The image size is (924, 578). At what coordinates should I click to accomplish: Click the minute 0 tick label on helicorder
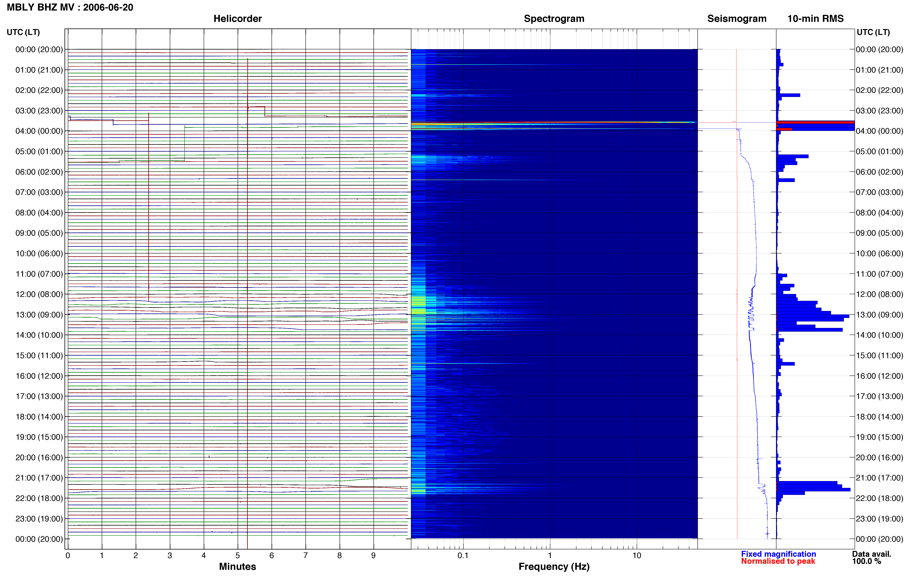tap(68, 555)
